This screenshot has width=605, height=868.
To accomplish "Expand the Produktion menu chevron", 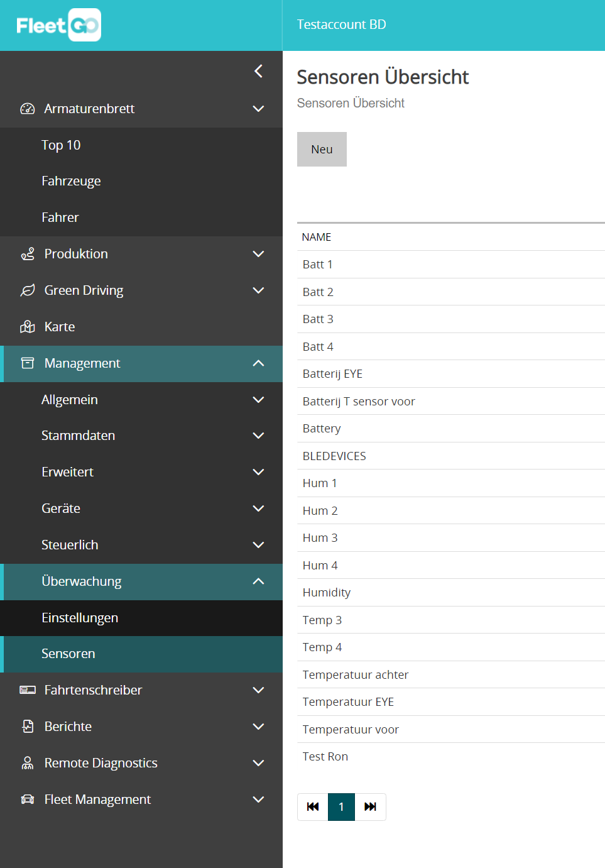I will (258, 254).
